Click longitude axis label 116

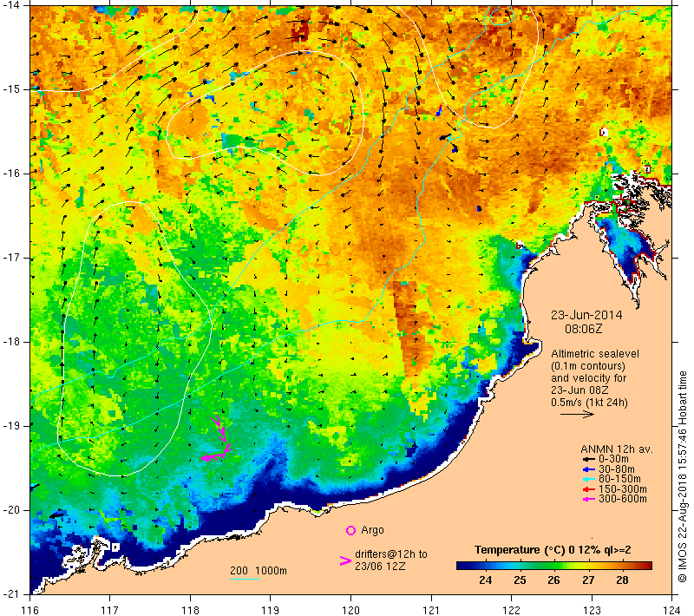[29, 610]
